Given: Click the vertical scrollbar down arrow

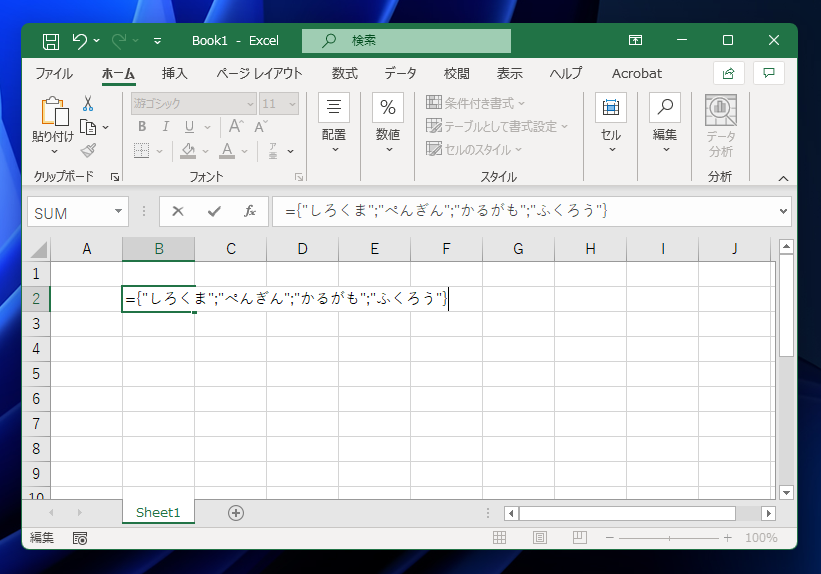Looking at the screenshot, I should pyautogui.click(x=786, y=492).
